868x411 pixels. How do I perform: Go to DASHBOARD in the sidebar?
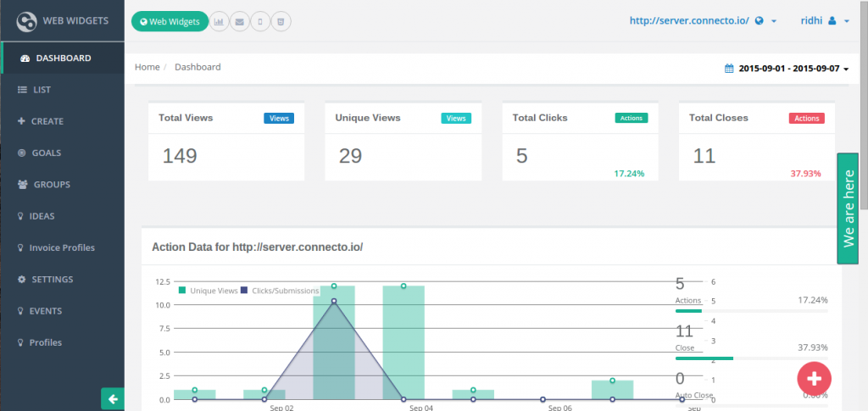point(63,58)
